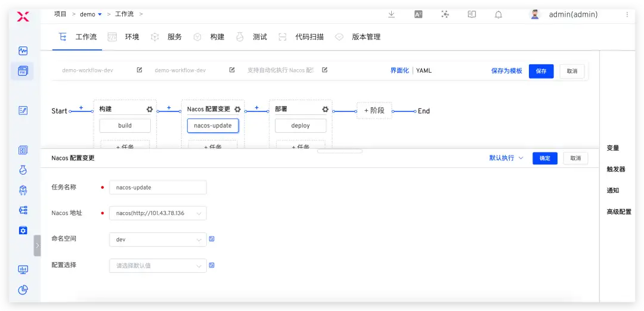Edit the first demo-workflow-dev name icon
The width and height of the screenshot is (644, 311).
(x=139, y=70)
